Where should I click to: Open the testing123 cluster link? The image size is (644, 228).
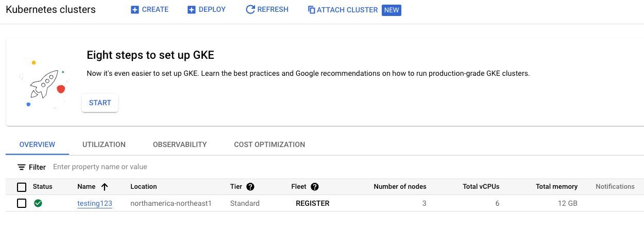[x=95, y=203]
